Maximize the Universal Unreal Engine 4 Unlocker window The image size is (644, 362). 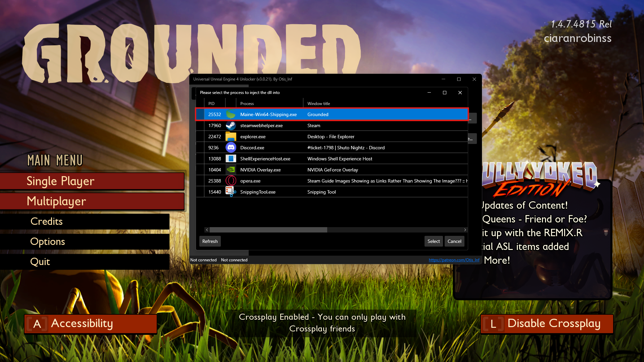coord(459,79)
